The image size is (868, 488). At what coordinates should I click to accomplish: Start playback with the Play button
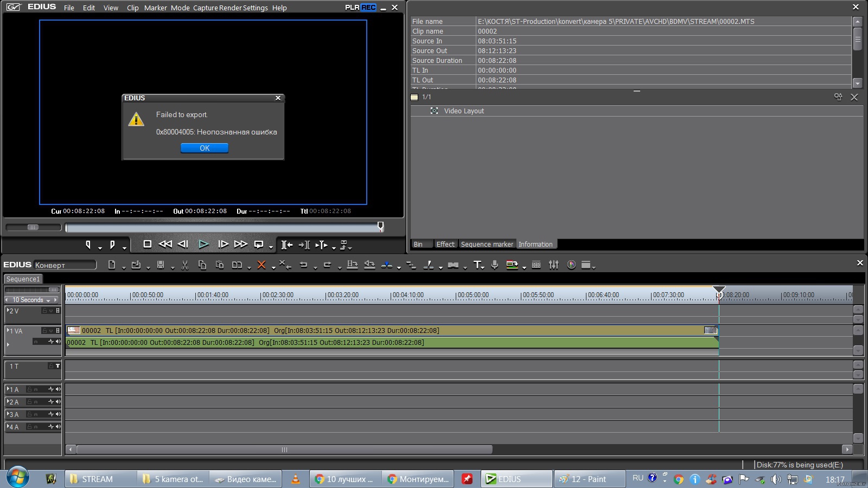click(203, 245)
